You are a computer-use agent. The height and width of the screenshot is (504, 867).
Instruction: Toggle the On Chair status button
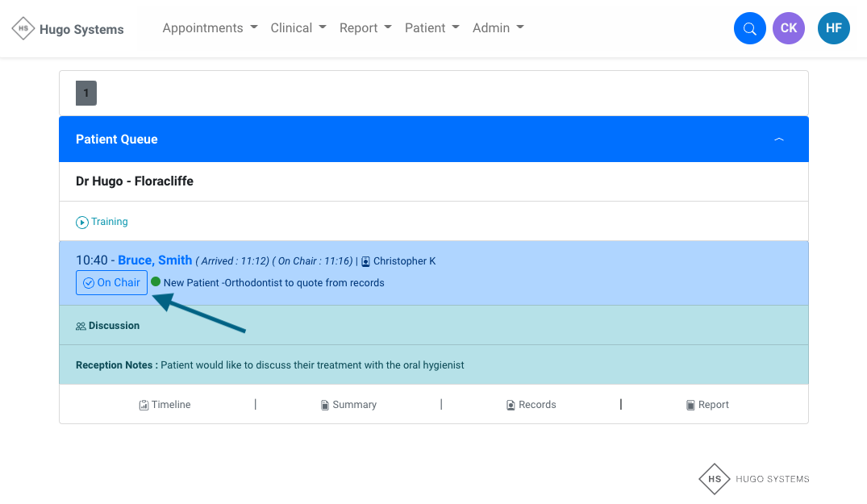[111, 282]
